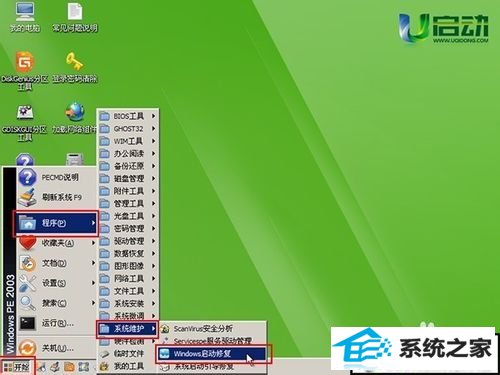Click the fourth quick launch icon in taskbar
Screen dimensions: 500x375
point(83,367)
